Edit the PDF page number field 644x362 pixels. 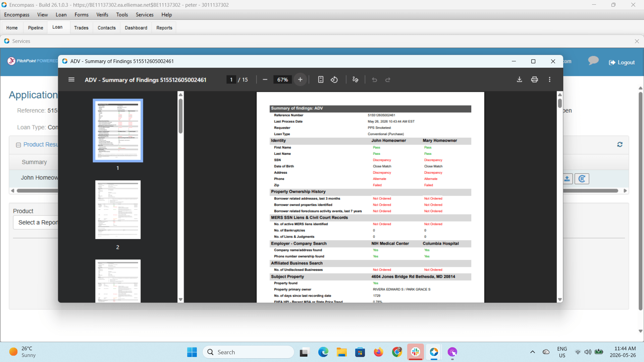coord(231,80)
